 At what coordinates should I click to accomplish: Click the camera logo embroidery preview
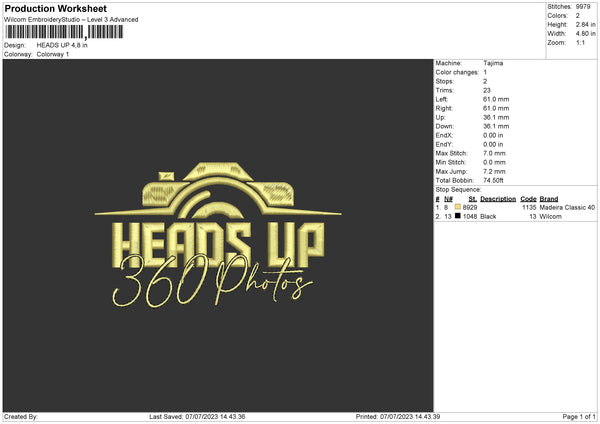[218, 190]
